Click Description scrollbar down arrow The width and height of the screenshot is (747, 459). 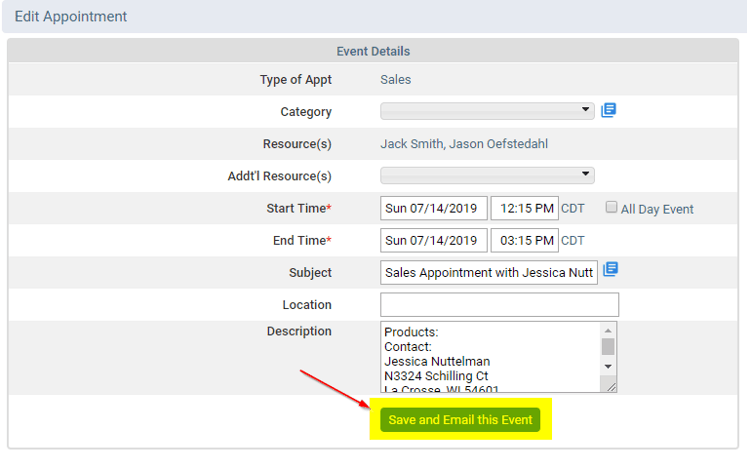(x=608, y=367)
